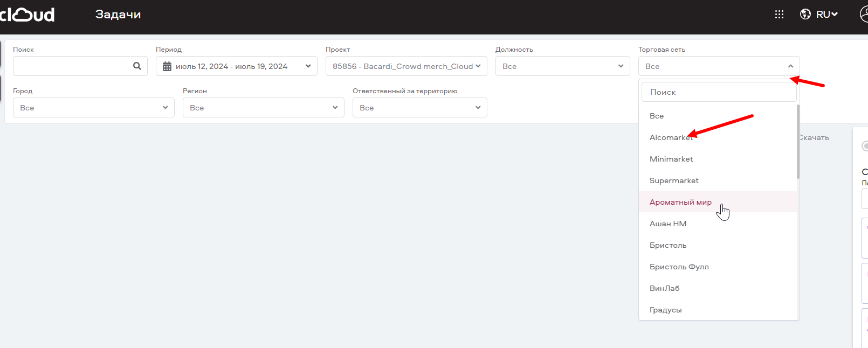Choose Бристоль in the list
868x348 pixels.
[718, 245]
